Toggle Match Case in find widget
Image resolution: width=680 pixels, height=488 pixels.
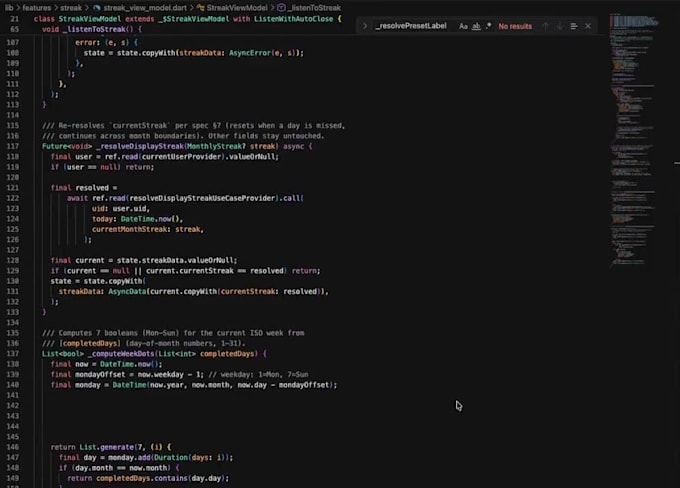click(463, 26)
